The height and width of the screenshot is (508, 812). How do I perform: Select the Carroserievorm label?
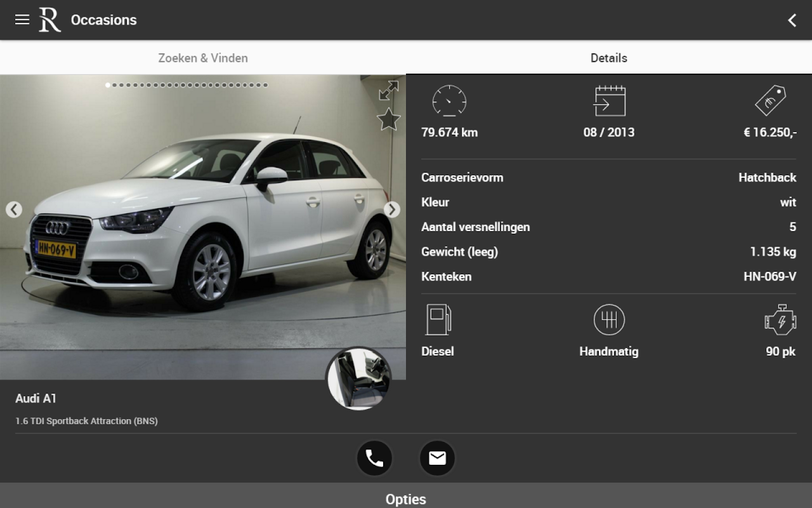click(x=462, y=178)
